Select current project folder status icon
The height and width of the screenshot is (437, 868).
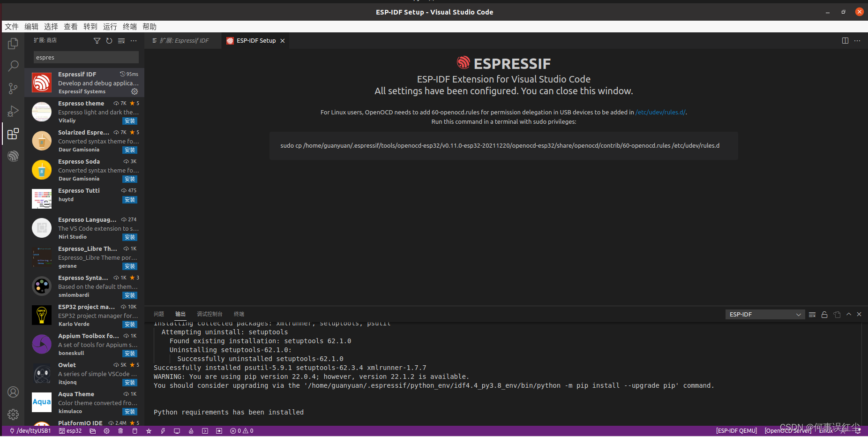point(93,431)
